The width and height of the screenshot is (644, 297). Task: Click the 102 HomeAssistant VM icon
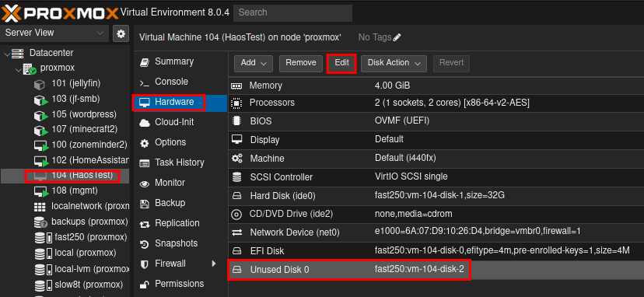[x=41, y=161]
